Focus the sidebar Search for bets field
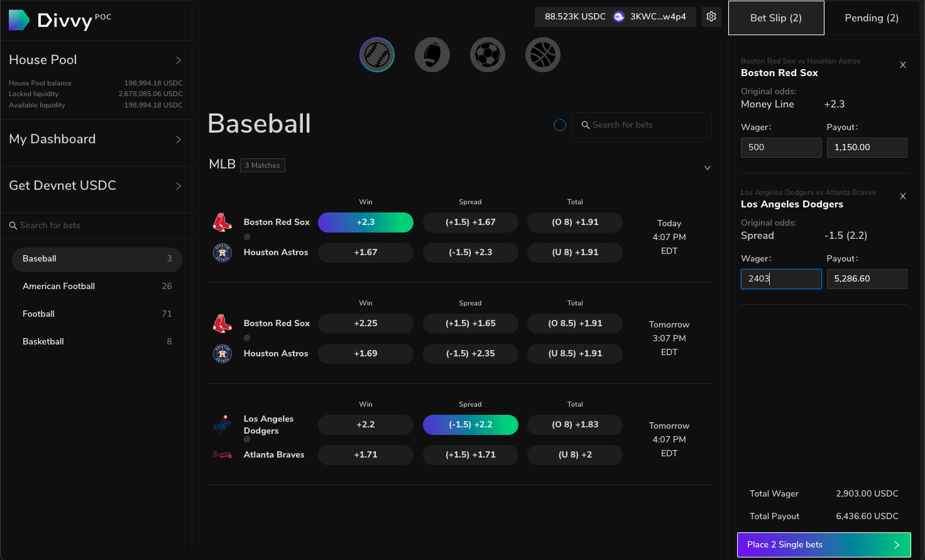This screenshot has width=925, height=560. point(96,226)
